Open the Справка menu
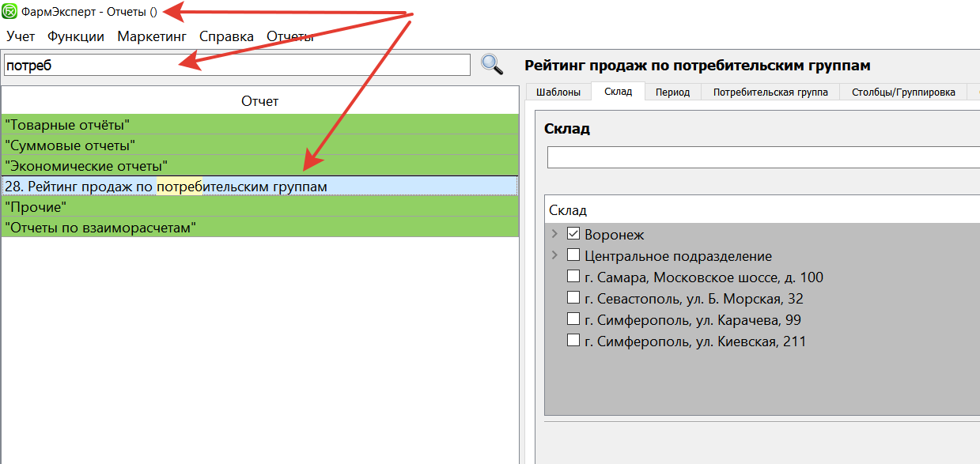 point(226,36)
